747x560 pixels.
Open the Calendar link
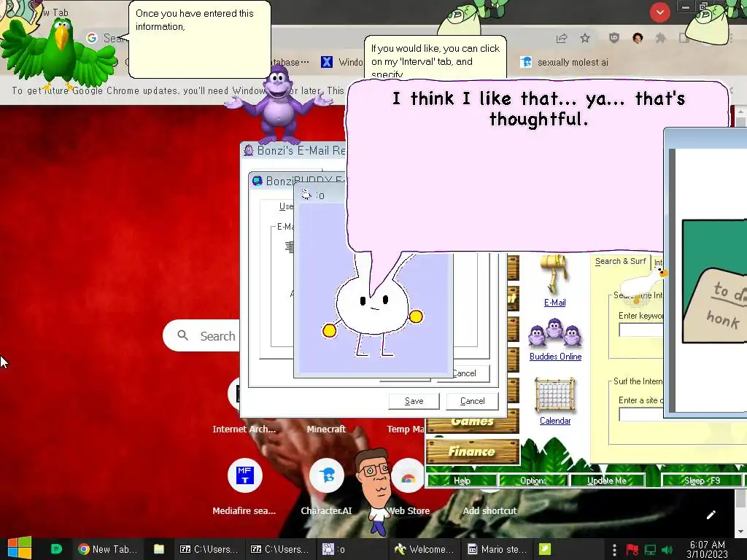[x=555, y=421]
